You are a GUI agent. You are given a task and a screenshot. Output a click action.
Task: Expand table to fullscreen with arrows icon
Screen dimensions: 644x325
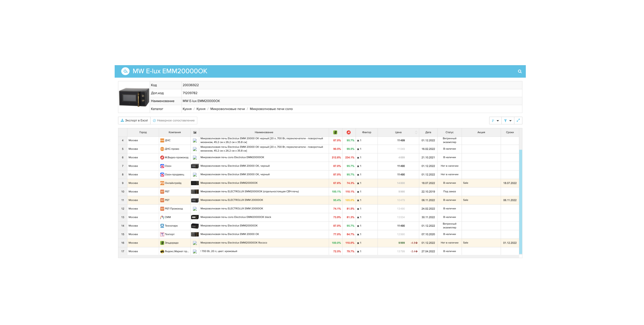click(518, 120)
